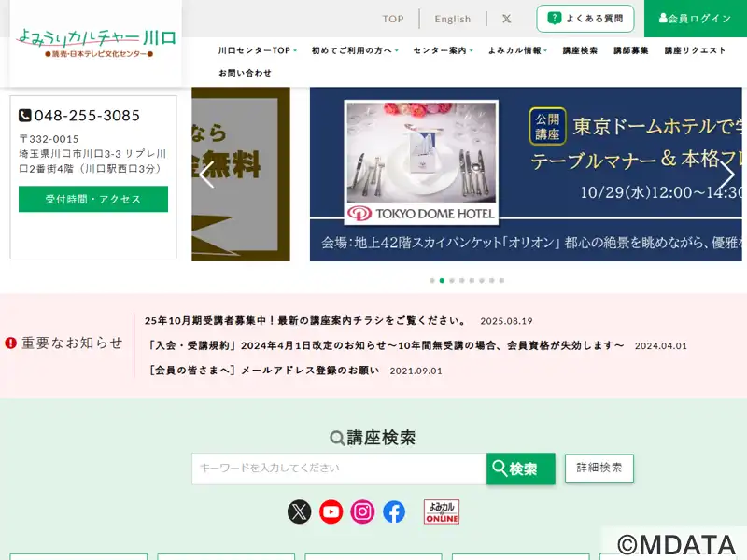This screenshot has width=747, height=560.
Task: Open the YouTube channel icon
Action: click(x=331, y=511)
